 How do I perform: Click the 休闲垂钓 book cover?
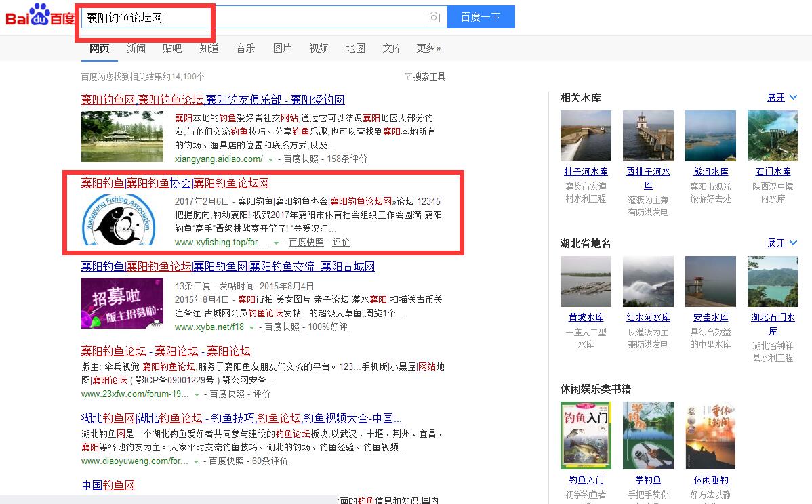(x=710, y=436)
